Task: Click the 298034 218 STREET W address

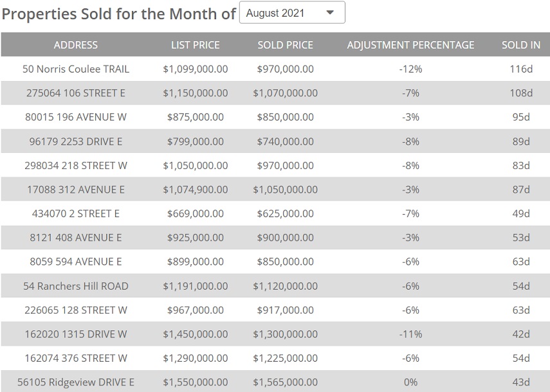Action: tap(76, 165)
